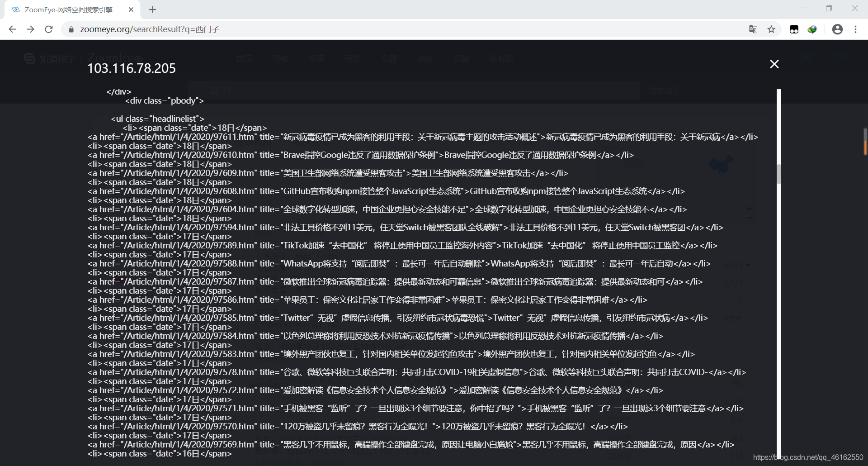
Task: Click the 手机被黑客 line with 97571.htm
Action: (415, 409)
